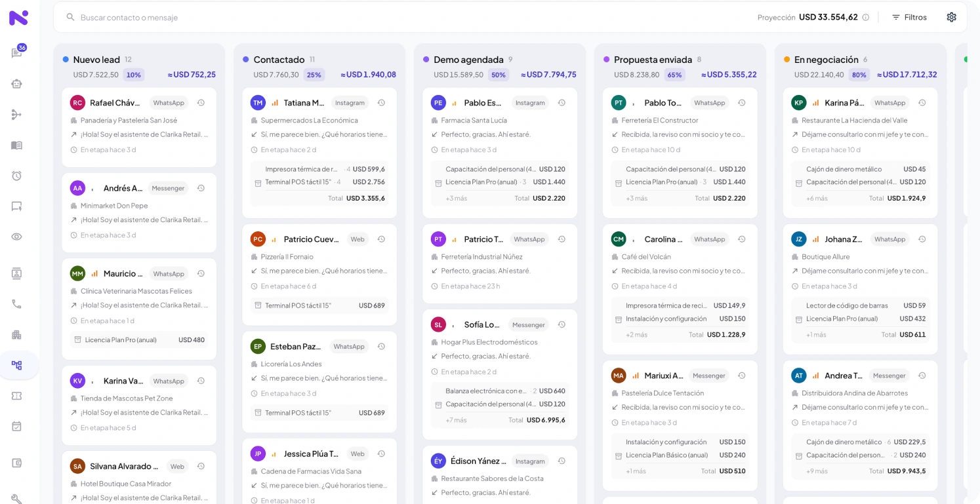Open the open-book icon in the sidebar
Image resolution: width=980 pixels, height=504 pixels.
17,145
